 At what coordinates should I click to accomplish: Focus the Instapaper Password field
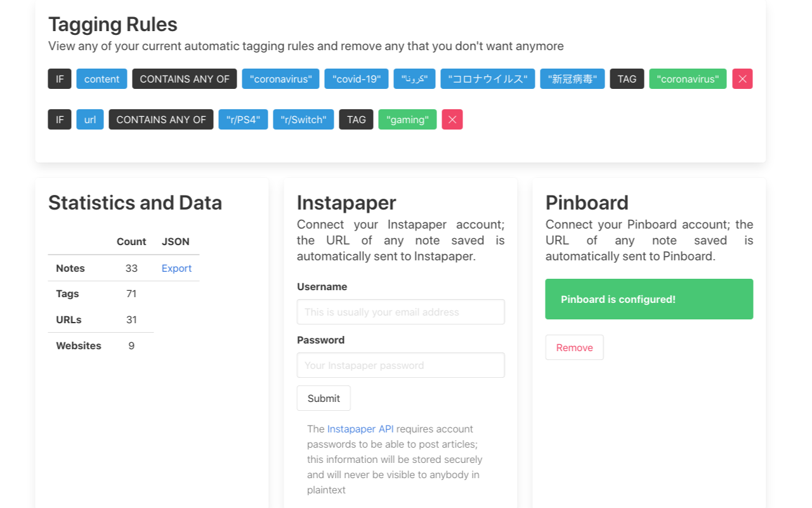coord(400,365)
